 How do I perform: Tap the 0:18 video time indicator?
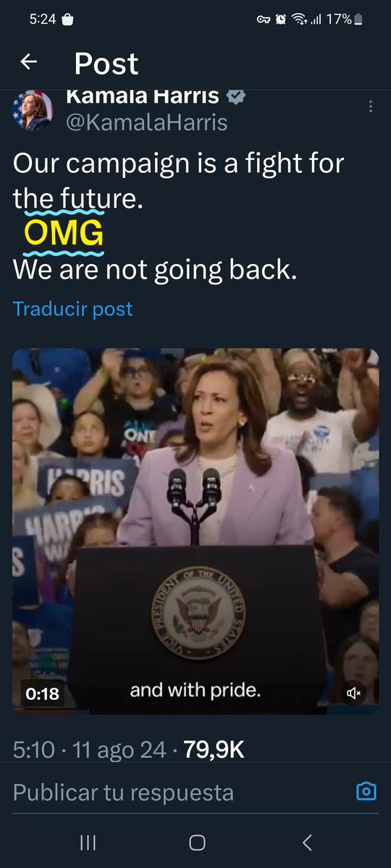coord(43,693)
